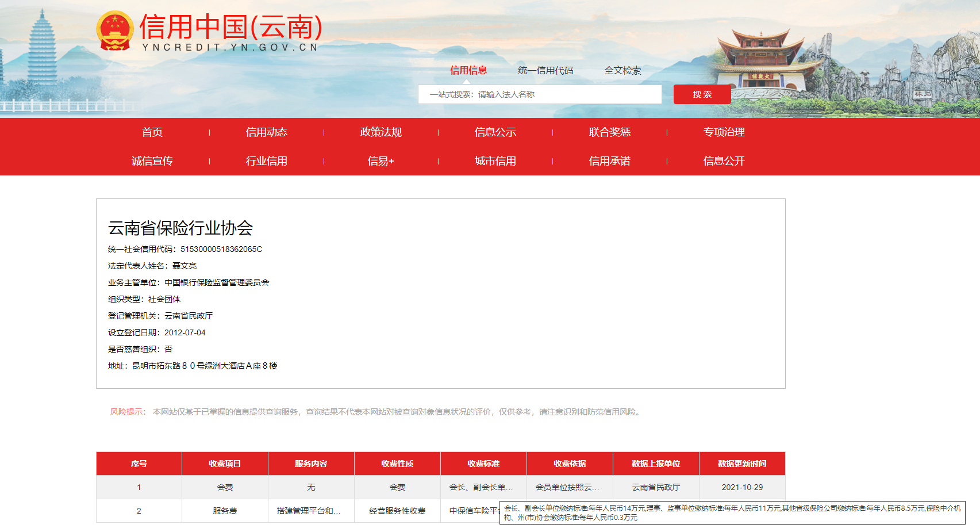980x528 pixels.
Task: Open the 行业信用 menu item
Action: pos(267,161)
